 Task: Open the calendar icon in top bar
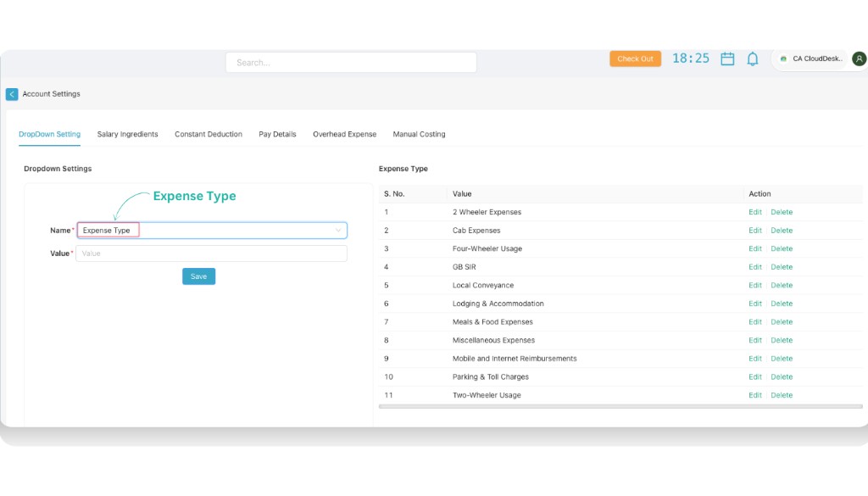727,59
